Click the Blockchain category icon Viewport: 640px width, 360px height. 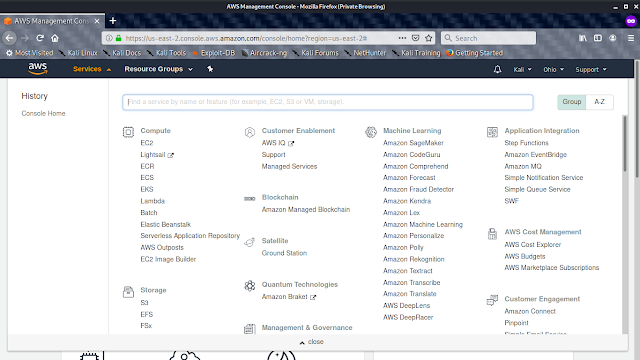(x=249, y=199)
